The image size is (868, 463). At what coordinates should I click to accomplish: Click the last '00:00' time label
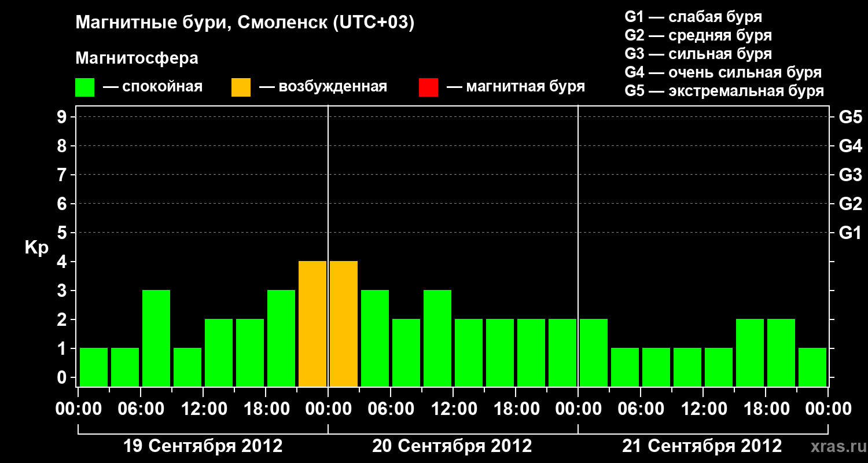pyautogui.click(x=828, y=409)
